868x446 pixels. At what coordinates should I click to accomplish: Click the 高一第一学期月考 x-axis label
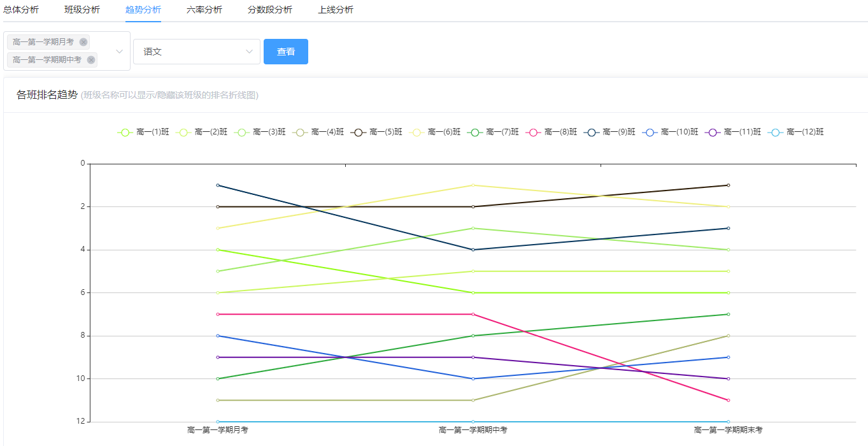(x=218, y=430)
